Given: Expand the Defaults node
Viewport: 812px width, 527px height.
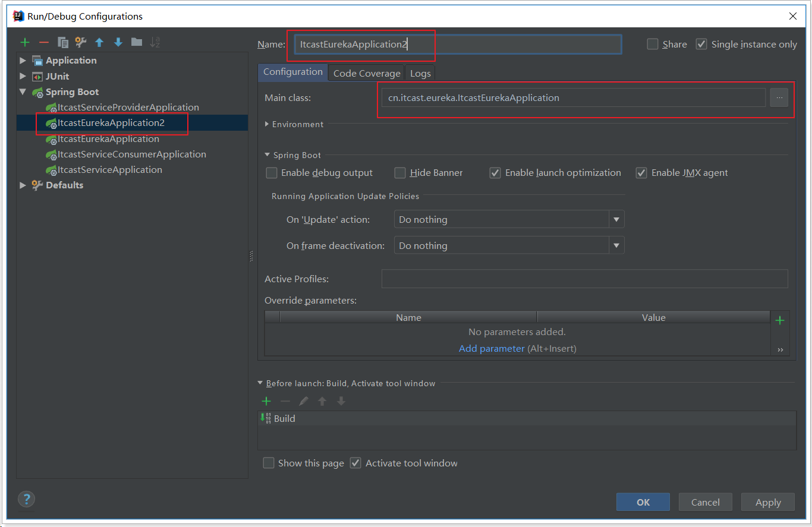Looking at the screenshot, I should tap(23, 185).
